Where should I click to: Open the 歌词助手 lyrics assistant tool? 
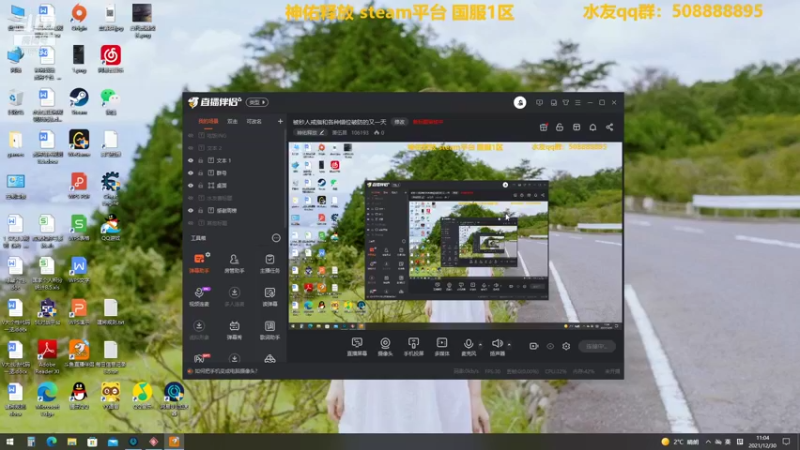pos(269,330)
